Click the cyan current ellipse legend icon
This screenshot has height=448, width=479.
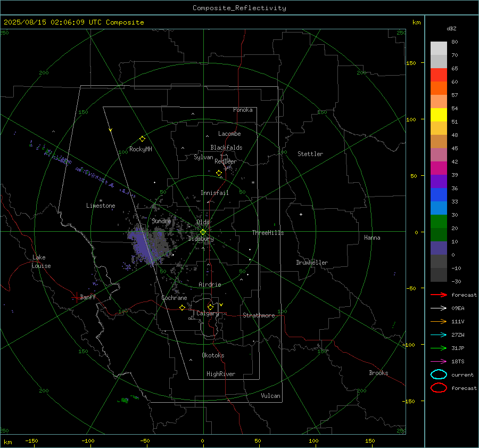(x=439, y=374)
